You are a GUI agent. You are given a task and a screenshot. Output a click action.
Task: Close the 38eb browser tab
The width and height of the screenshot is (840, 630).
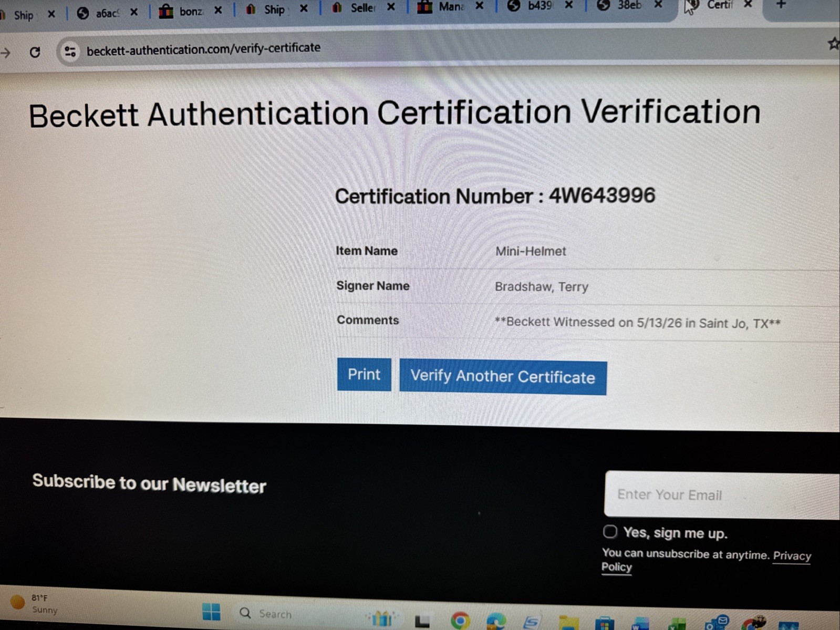pos(658,5)
